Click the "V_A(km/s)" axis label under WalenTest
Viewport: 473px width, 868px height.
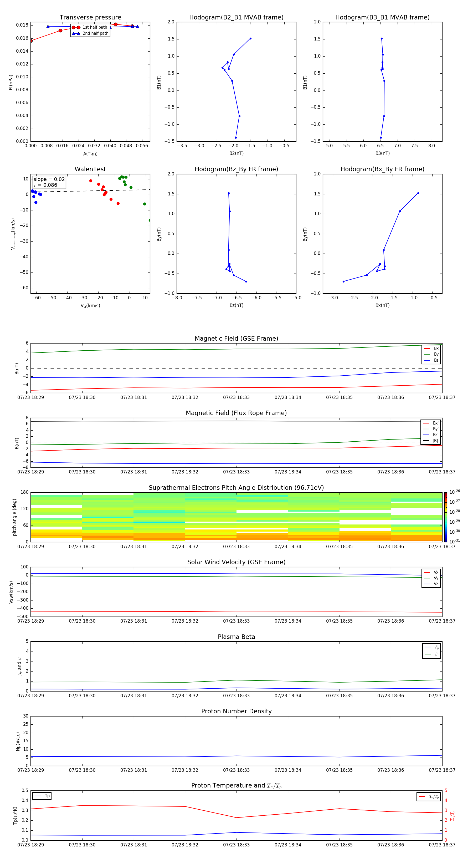click(90, 306)
